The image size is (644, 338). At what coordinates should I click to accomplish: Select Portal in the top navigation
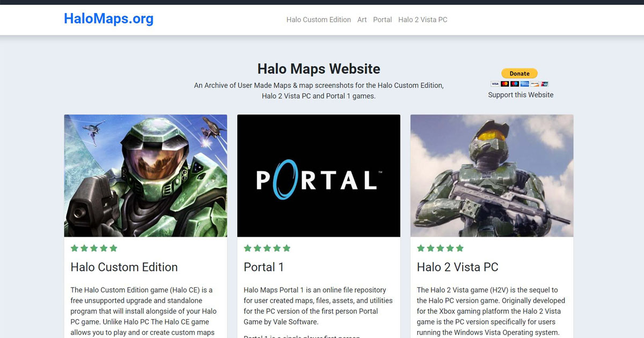382,19
